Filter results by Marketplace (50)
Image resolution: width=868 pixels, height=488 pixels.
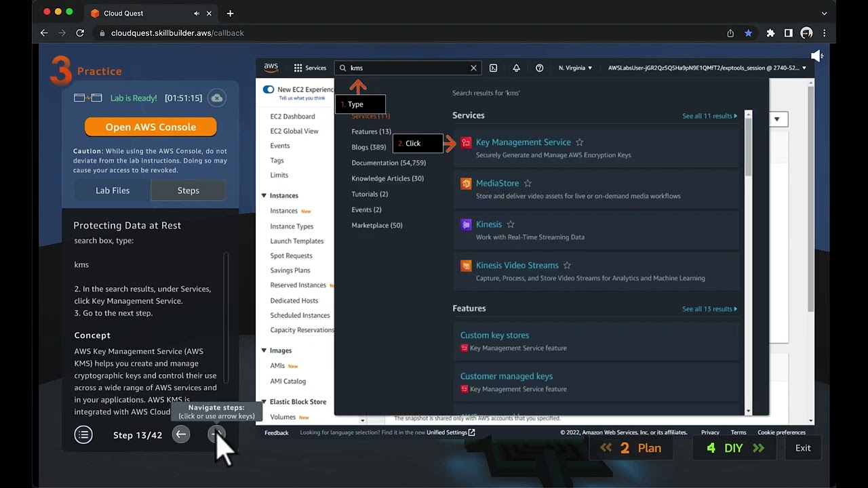point(376,225)
